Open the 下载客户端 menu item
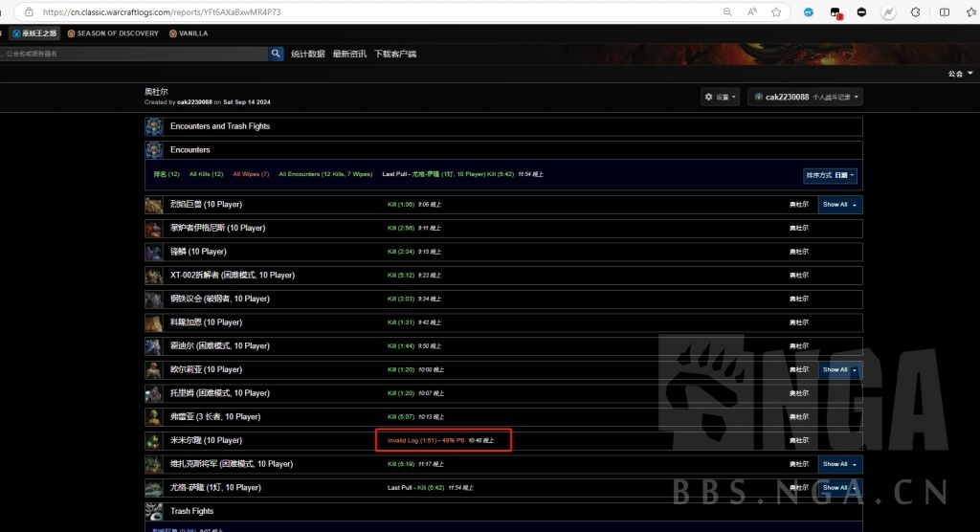The height and width of the screenshot is (532, 980). coord(395,54)
